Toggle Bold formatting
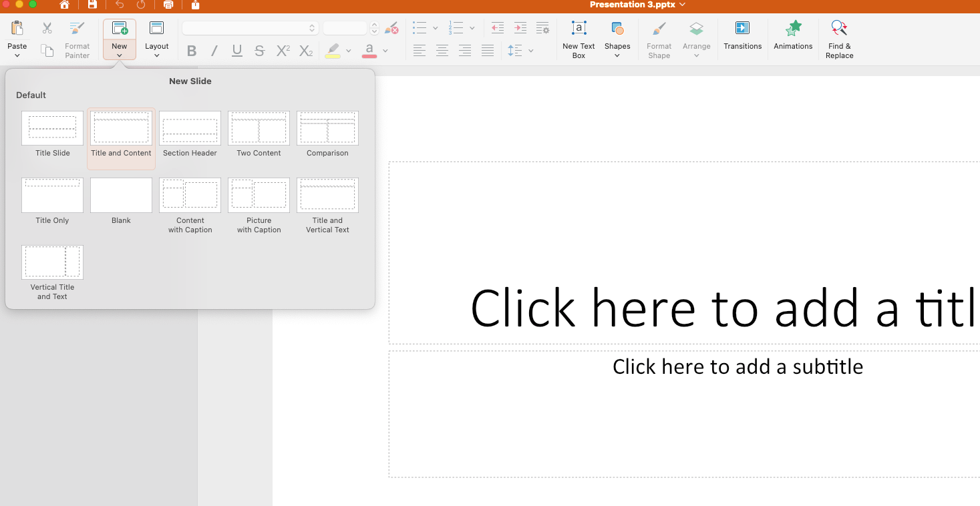Image resolution: width=980 pixels, height=506 pixels. [192, 51]
